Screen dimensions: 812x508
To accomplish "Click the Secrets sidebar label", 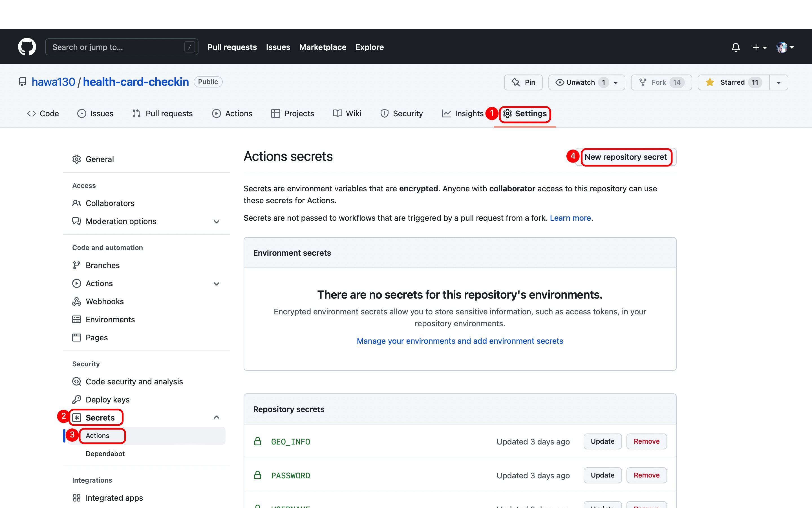I will [100, 418].
